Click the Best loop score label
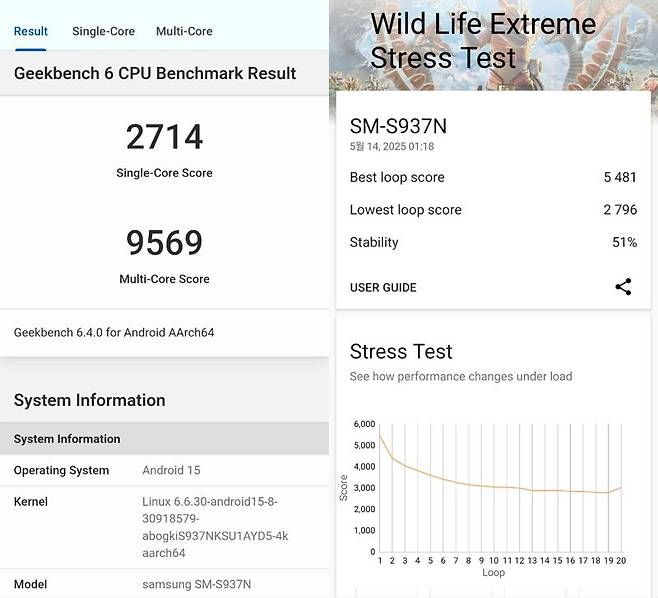This screenshot has height=598, width=658. point(397,178)
